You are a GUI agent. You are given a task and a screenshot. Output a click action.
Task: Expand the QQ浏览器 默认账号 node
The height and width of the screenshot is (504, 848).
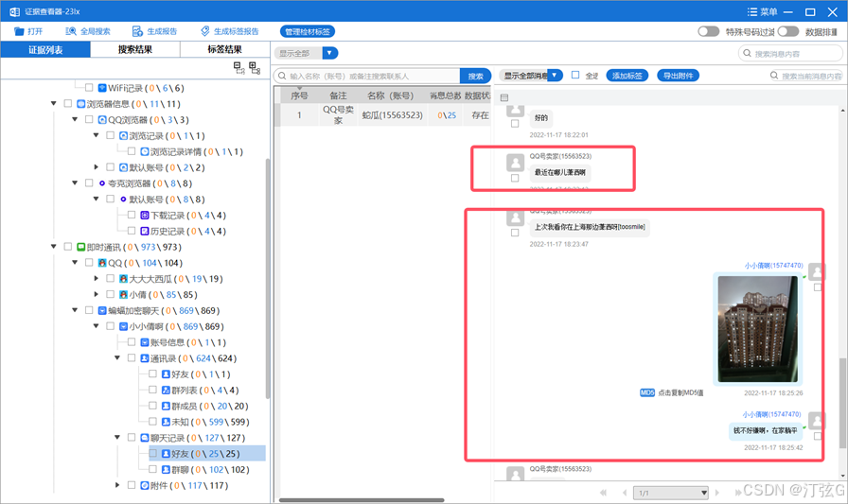pos(97,167)
